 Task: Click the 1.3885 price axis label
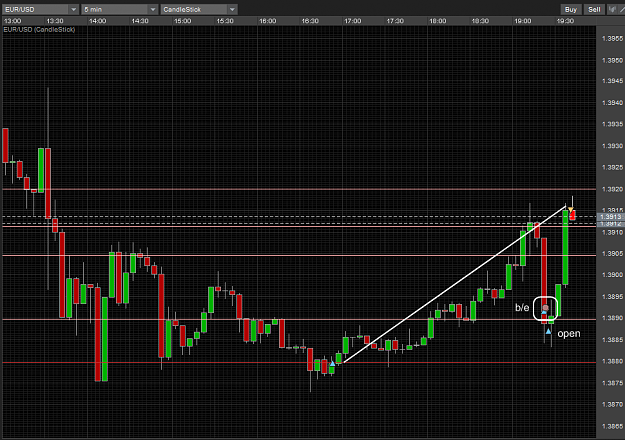pyautogui.click(x=612, y=340)
